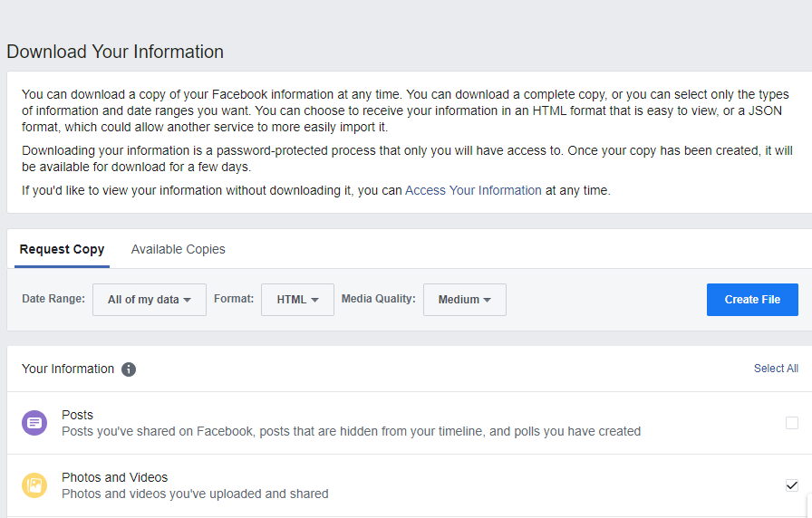Click the info icon beside Your Information
Screen dimensions: 812x518
129,369
